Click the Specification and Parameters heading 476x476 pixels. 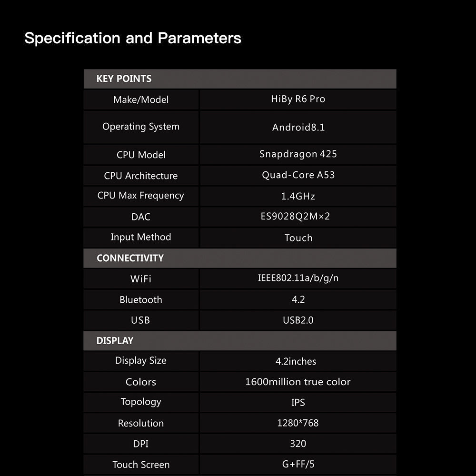133,38
